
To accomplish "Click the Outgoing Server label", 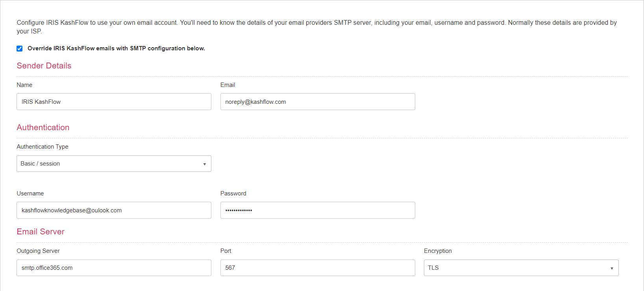I will (x=38, y=251).
